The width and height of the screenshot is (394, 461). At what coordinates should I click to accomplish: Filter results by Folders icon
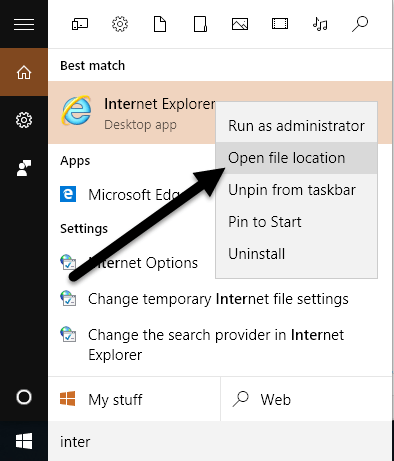tap(200, 24)
